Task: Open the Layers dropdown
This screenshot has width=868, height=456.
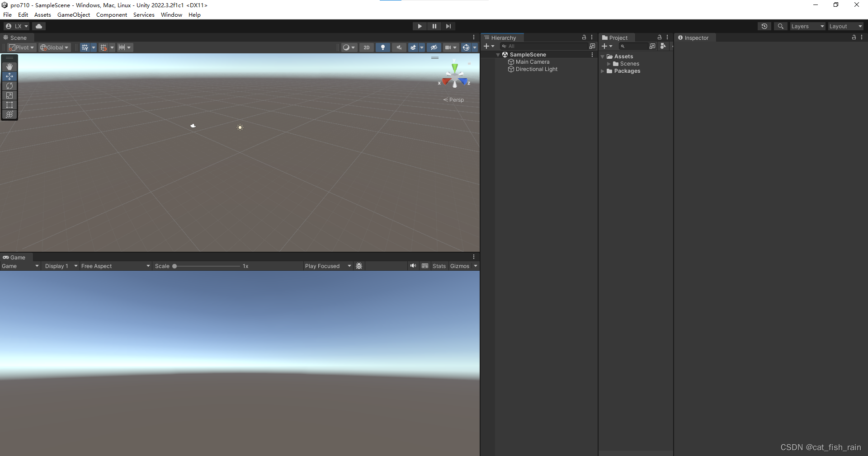Action: click(807, 26)
